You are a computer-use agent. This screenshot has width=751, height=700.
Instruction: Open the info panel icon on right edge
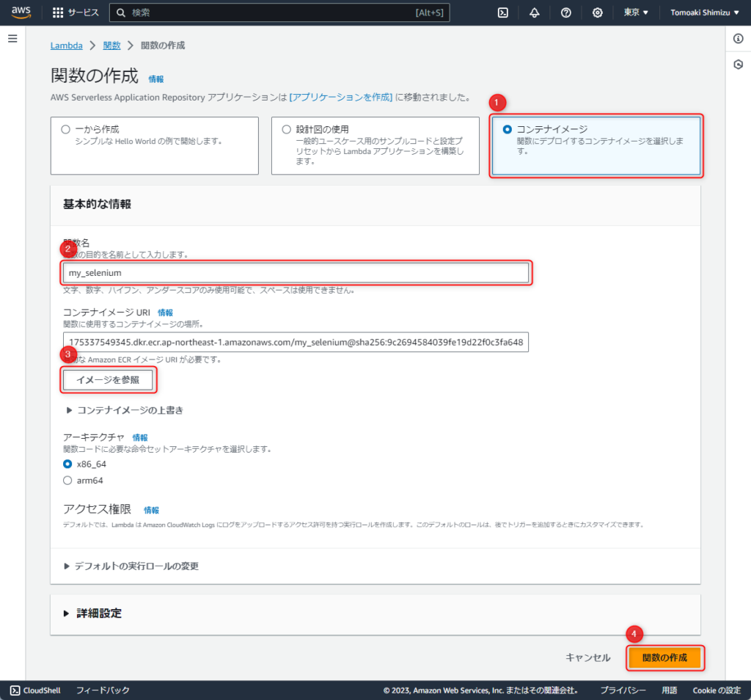tap(739, 38)
